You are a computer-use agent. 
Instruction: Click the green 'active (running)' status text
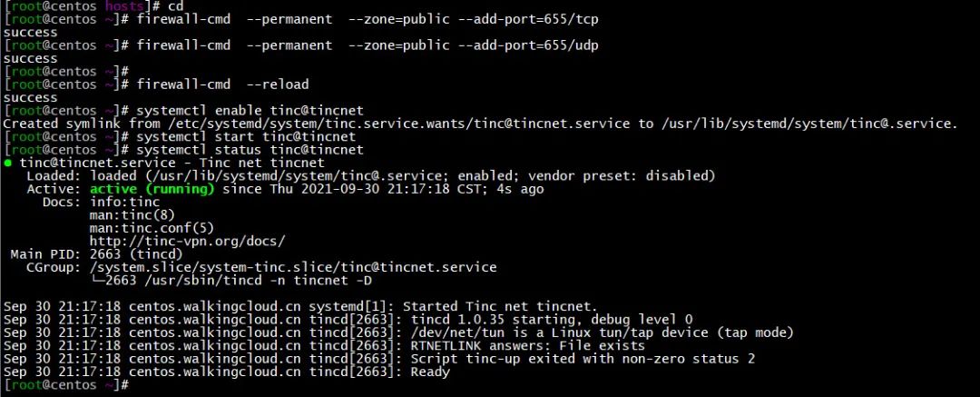152,189
